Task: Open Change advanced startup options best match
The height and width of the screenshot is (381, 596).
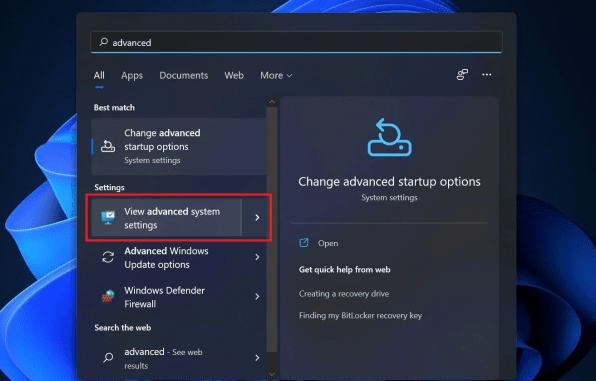Action: click(x=179, y=146)
